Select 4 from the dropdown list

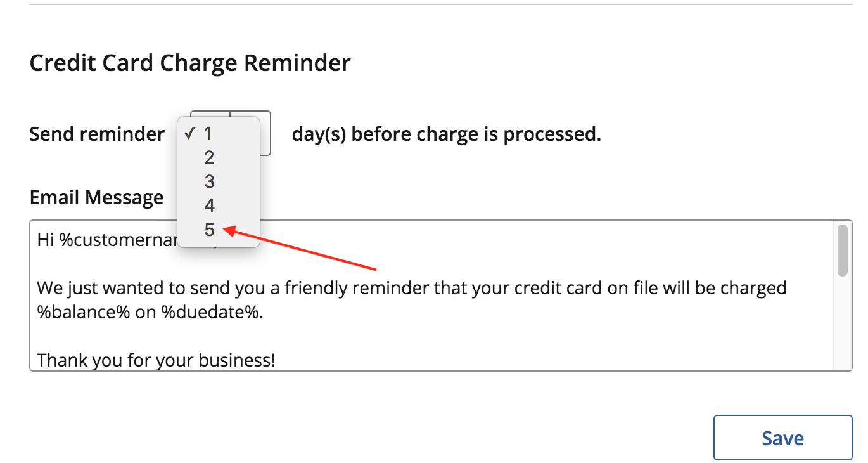point(210,205)
